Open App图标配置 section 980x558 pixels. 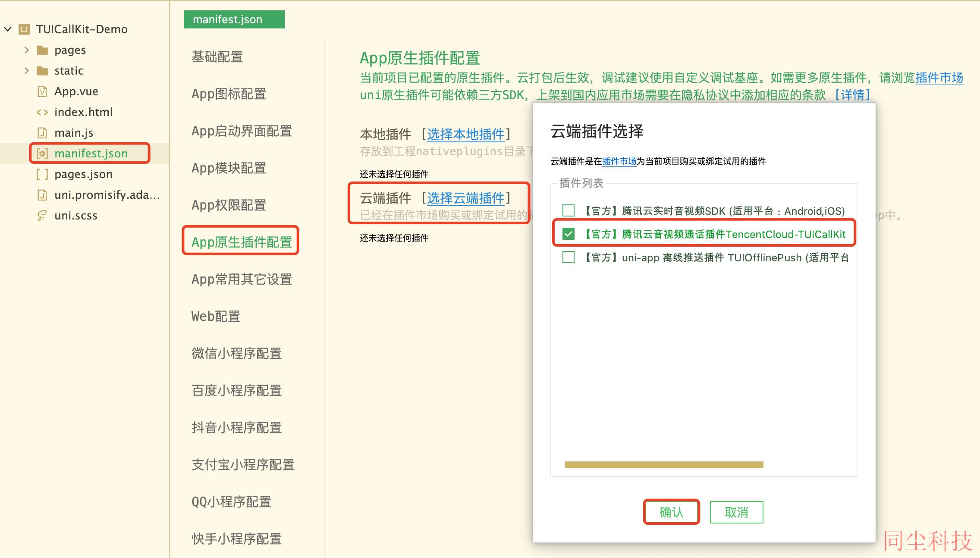(229, 94)
